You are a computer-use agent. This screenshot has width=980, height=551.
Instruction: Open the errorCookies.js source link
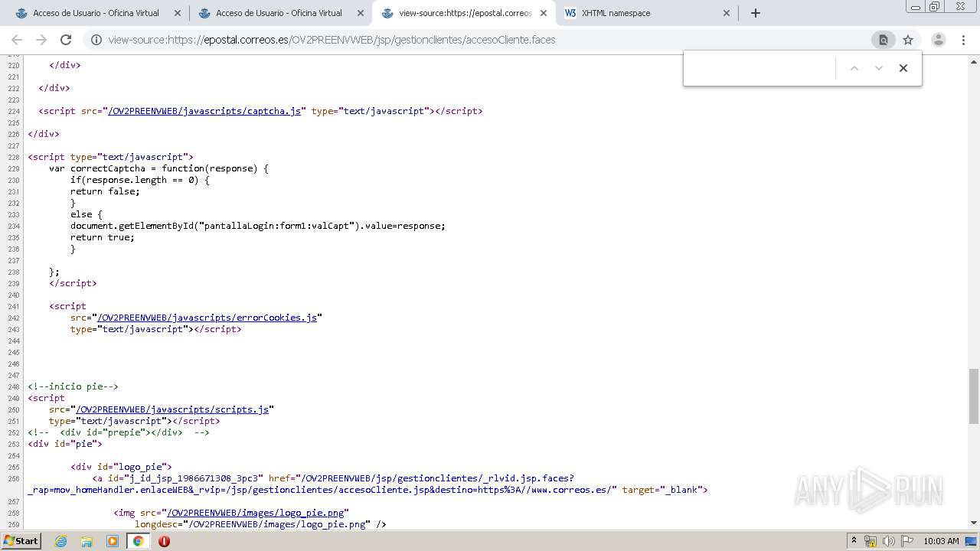point(207,318)
